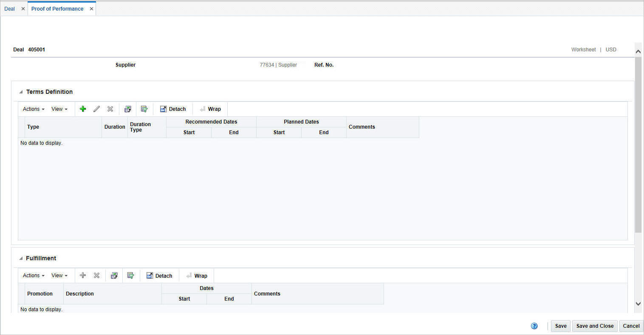
Task: Click the edit pencil icon in Terms Definition
Action: [x=96, y=109]
